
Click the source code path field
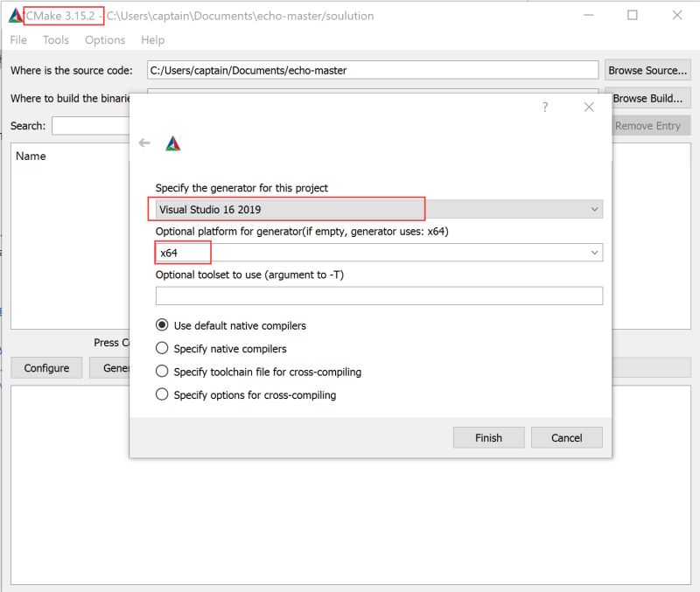tap(373, 71)
